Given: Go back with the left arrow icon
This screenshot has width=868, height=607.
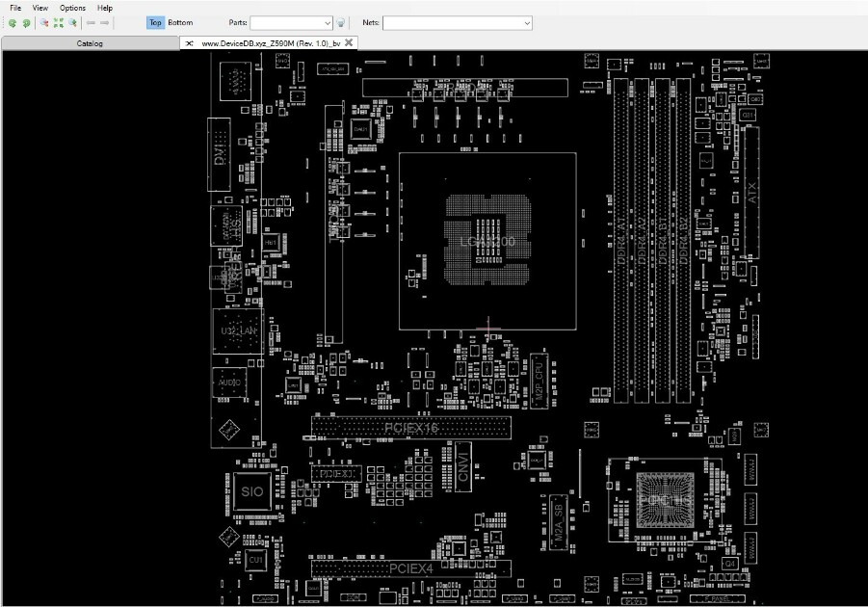Looking at the screenshot, I should [91, 23].
